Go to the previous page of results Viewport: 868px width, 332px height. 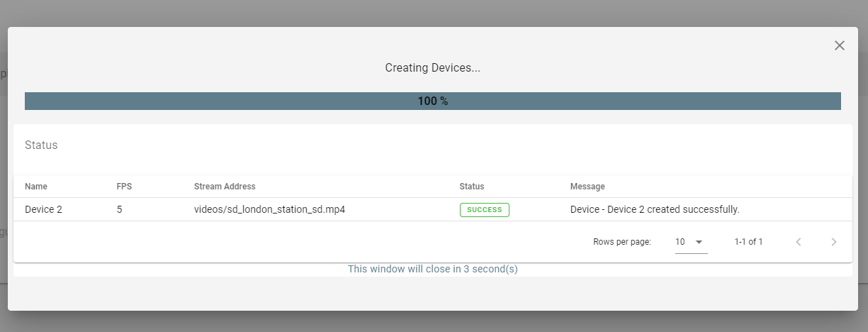[799, 242]
